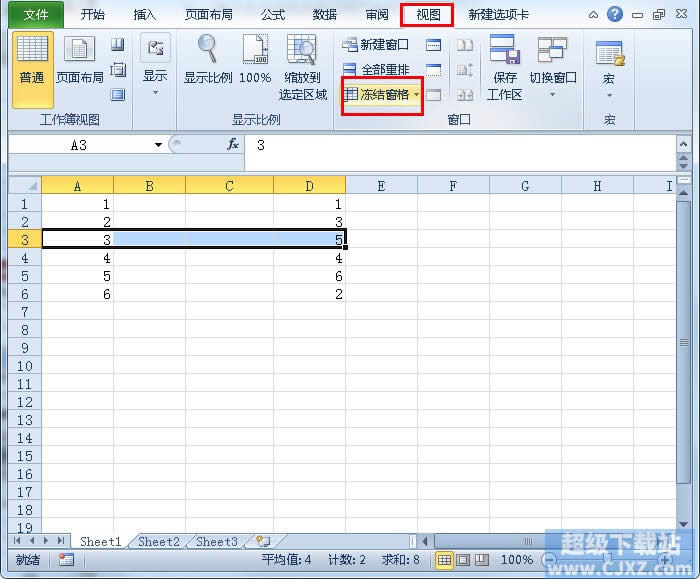Click the Excel Help question mark icon
This screenshot has height=579, width=700.
[615, 14]
